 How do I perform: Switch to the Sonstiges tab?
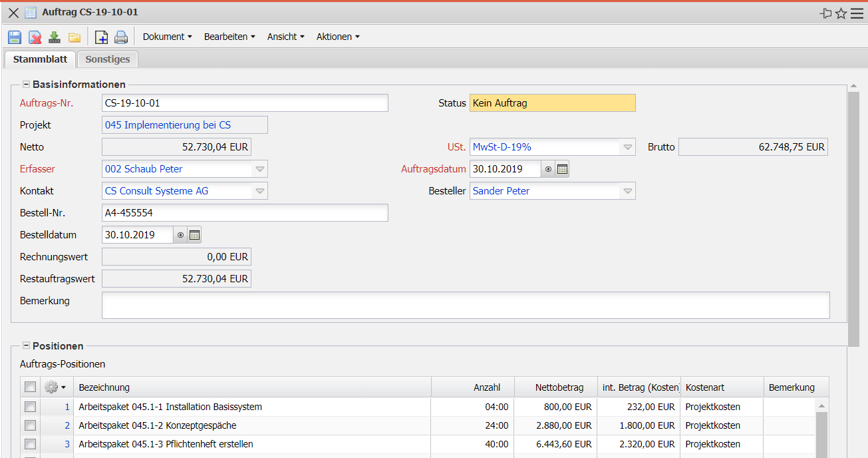click(108, 59)
